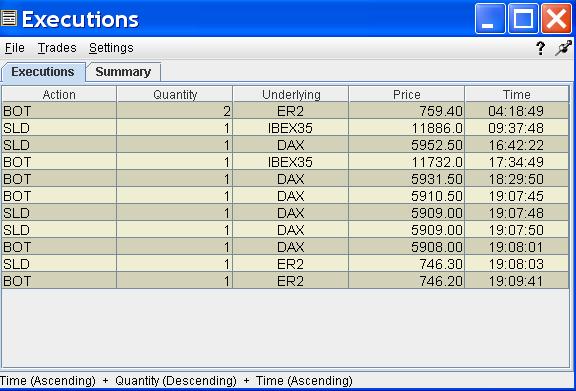Click the help question mark icon
Viewport: 576px width, 391px height.
(x=540, y=48)
